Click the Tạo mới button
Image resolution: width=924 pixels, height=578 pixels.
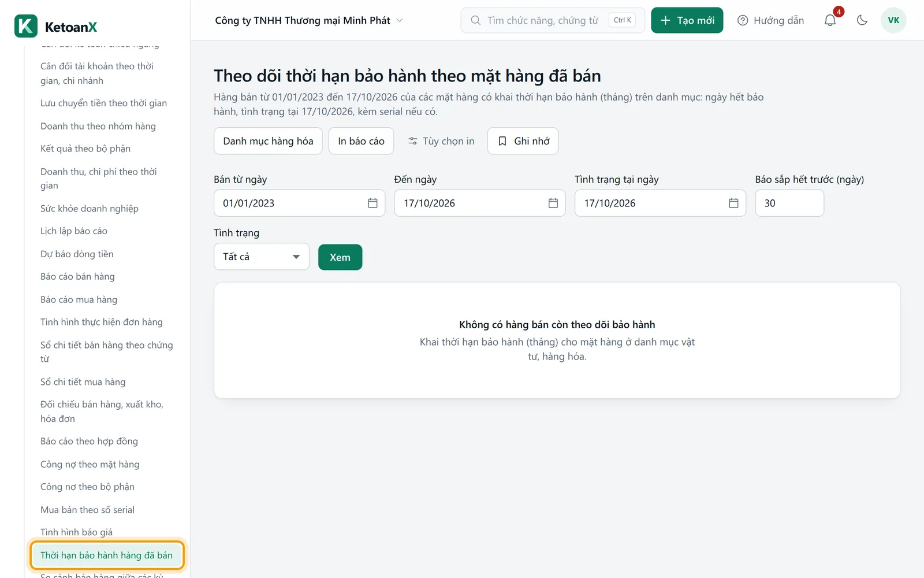pyautogui.click(x=687, y=20)
